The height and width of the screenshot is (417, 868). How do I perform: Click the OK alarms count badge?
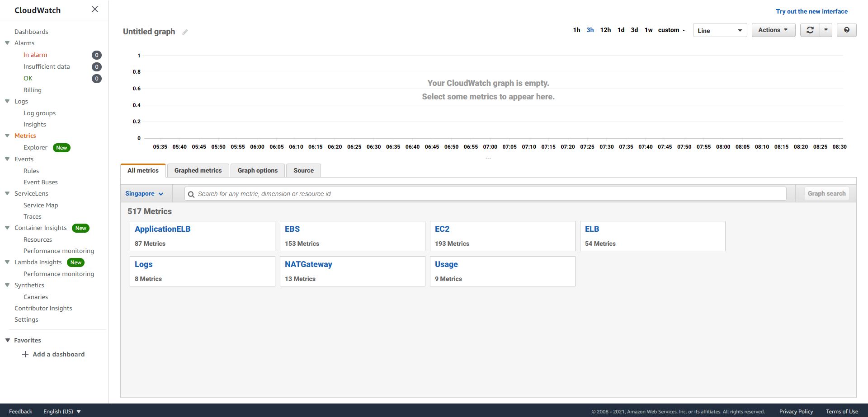pyautogui.click(x=96, y=79)
